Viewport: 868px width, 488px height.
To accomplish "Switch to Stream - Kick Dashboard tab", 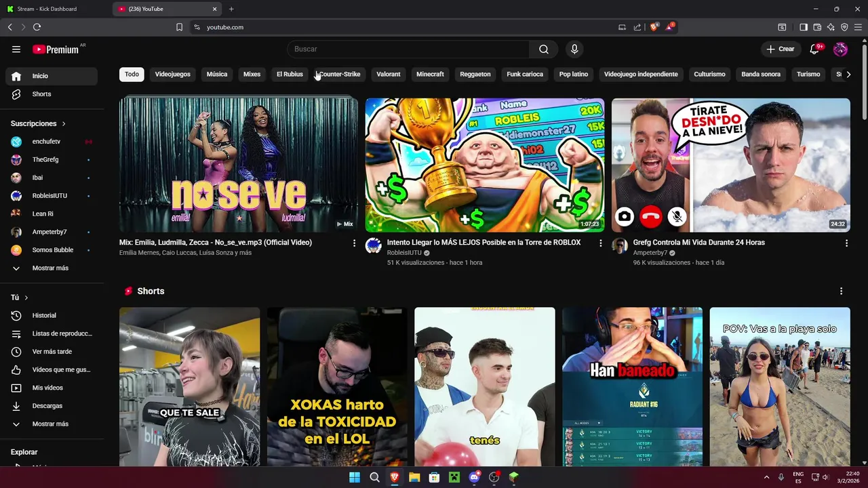I will 56,9.
